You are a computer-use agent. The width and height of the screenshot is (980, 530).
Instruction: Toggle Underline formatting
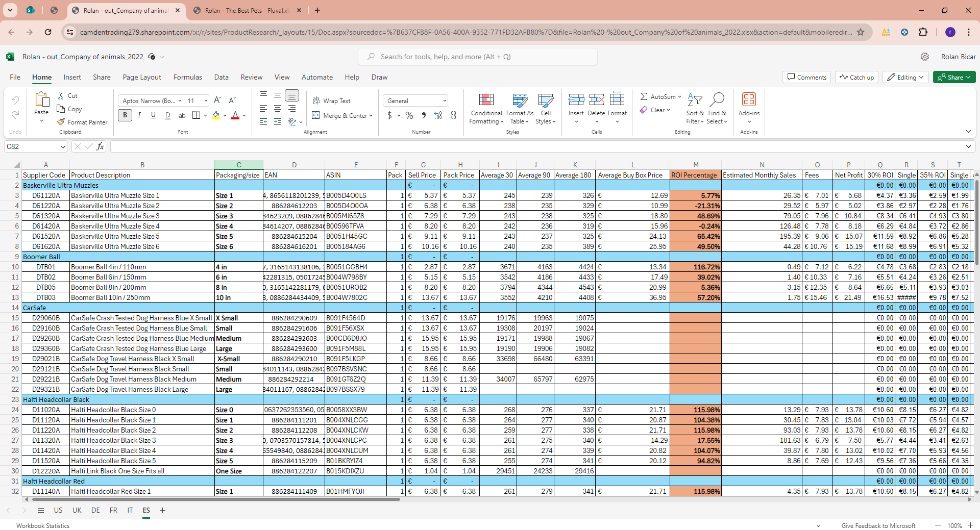pyautogui.click(x=153, y=116)
